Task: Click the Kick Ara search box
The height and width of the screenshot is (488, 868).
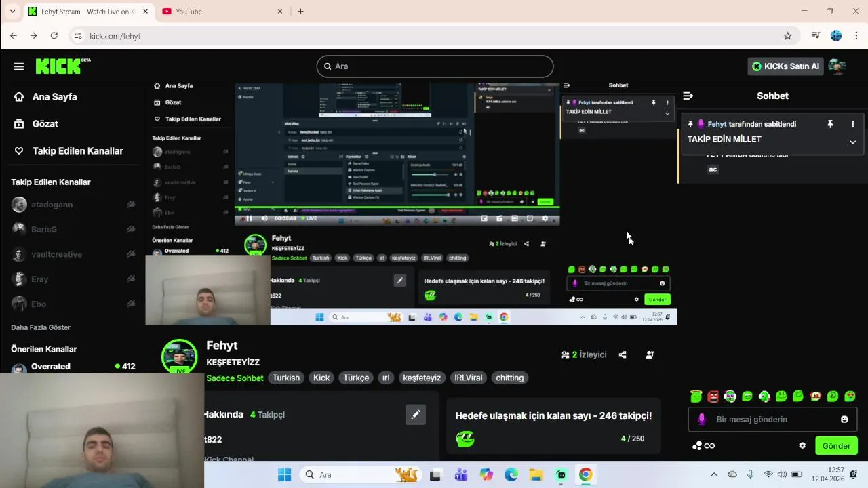Action: click(435, 66)
